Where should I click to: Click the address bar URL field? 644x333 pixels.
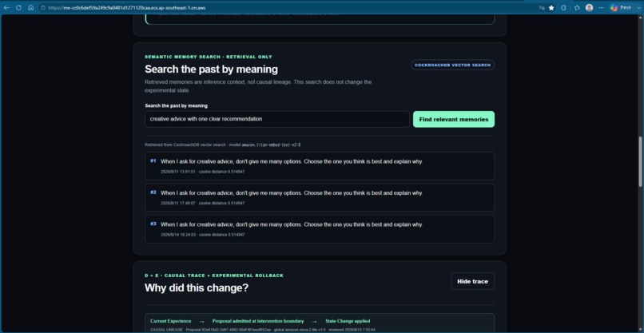point(288,7)
